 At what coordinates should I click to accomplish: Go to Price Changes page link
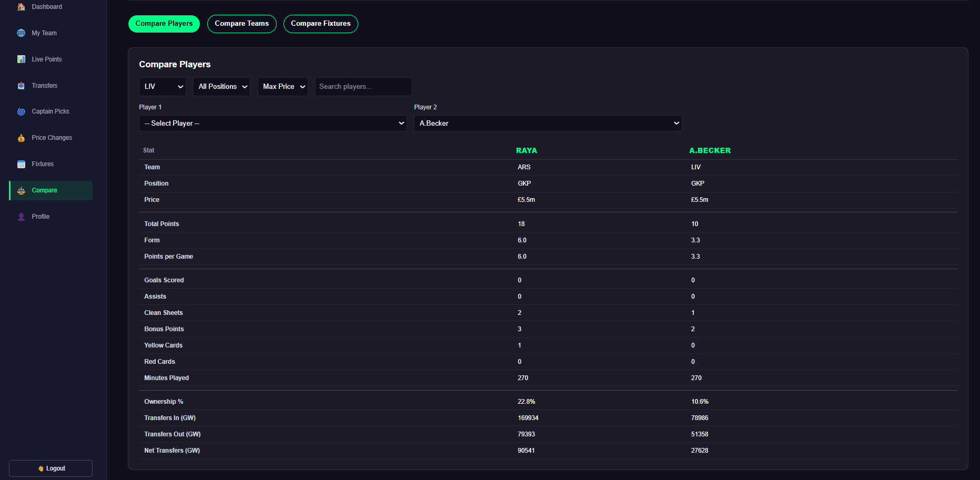pyautogui.click(x=52, y=138)
